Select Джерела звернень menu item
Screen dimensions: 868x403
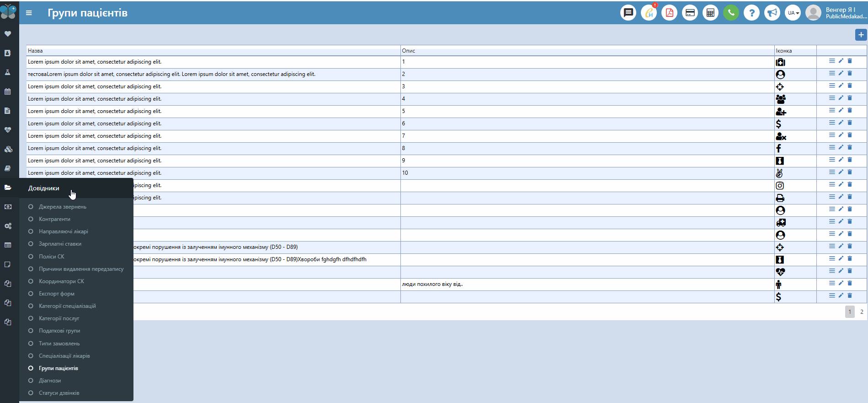(63, 207)
